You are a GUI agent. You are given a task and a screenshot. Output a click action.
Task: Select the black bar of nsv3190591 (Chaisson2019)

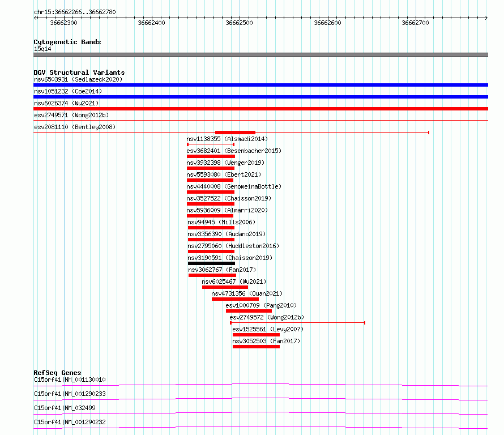211,263
